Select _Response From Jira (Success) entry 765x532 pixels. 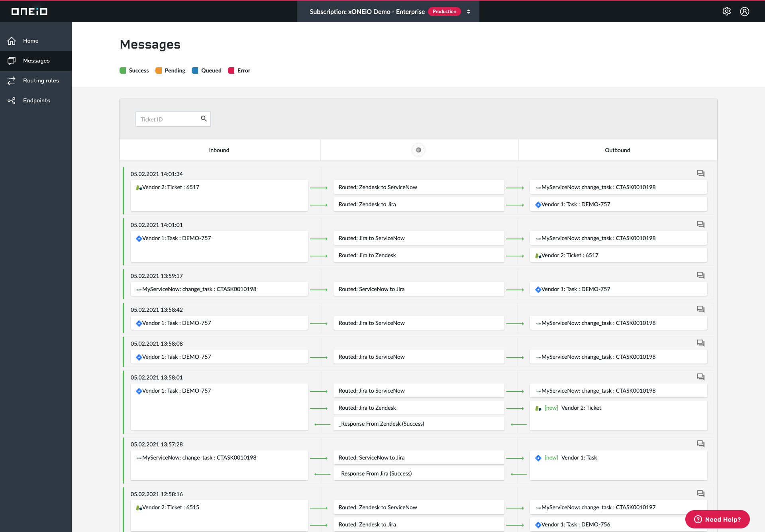tap(419, 473)
